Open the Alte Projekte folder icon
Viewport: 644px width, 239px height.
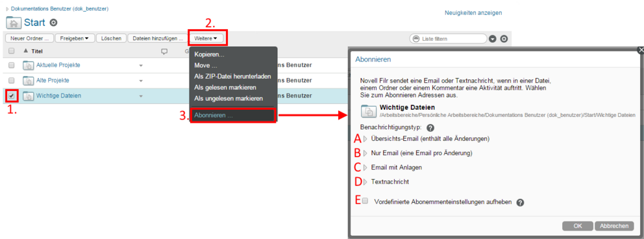tap(29, 81)
